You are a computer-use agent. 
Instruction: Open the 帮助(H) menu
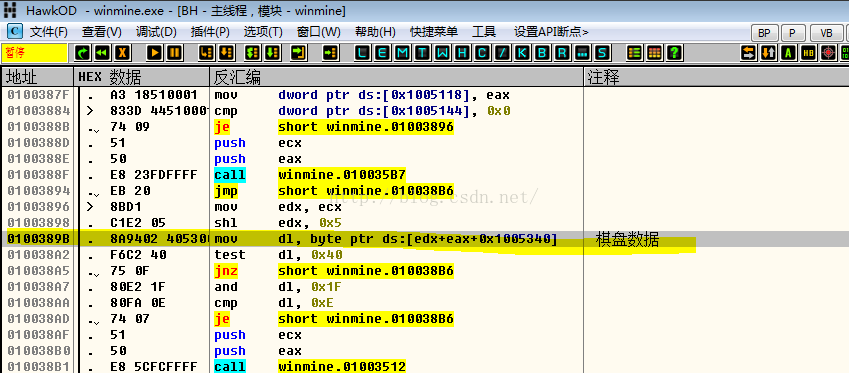click(x=375, y=32)
